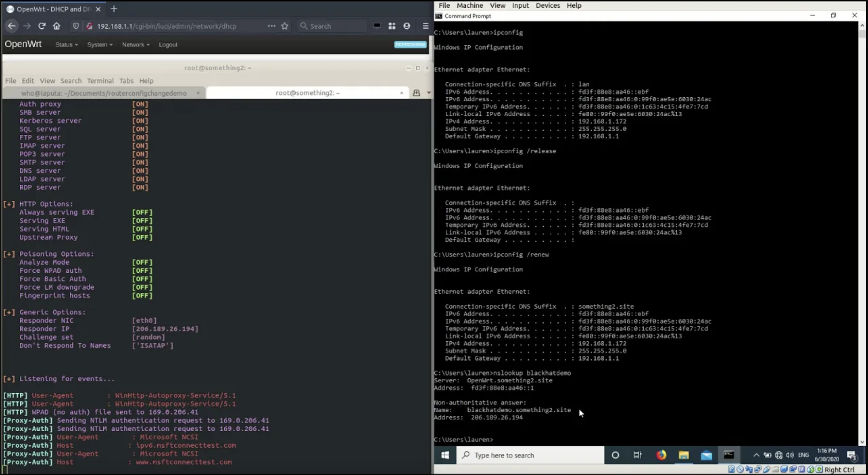Bookmark this page with star icon

coord(285,26)
